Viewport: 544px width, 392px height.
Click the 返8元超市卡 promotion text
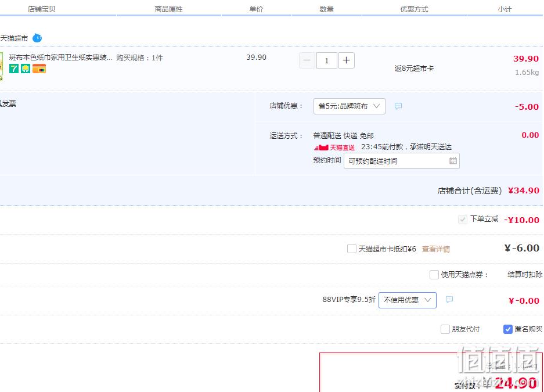tap(415, 69)
